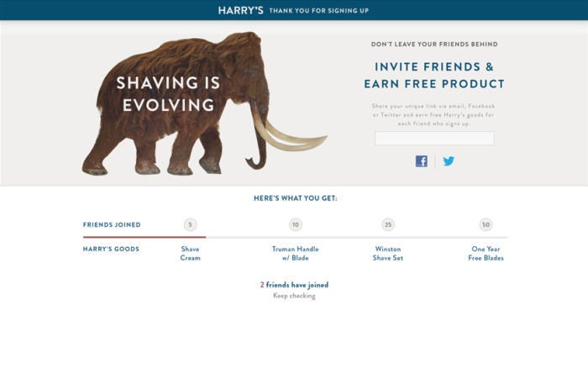Screen dimensions: 588x368
Task: Click the Friends Joined row label
Action: coord(112,224)
